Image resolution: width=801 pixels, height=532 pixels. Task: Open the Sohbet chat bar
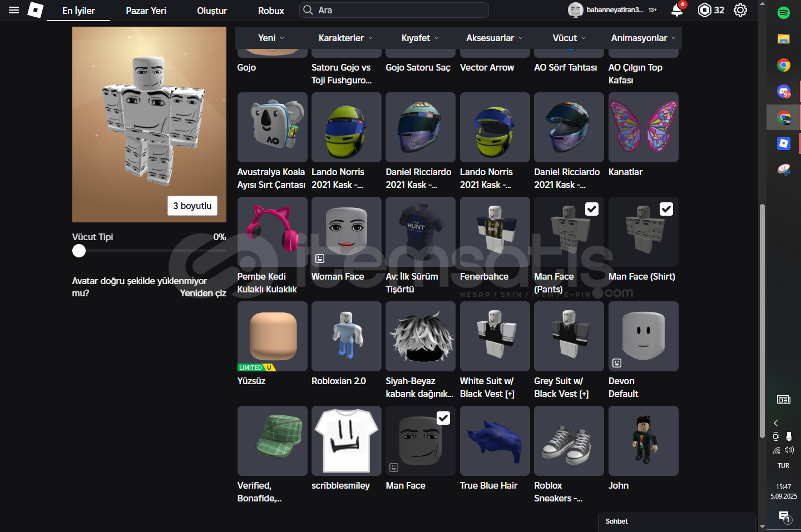coord(676,521)
